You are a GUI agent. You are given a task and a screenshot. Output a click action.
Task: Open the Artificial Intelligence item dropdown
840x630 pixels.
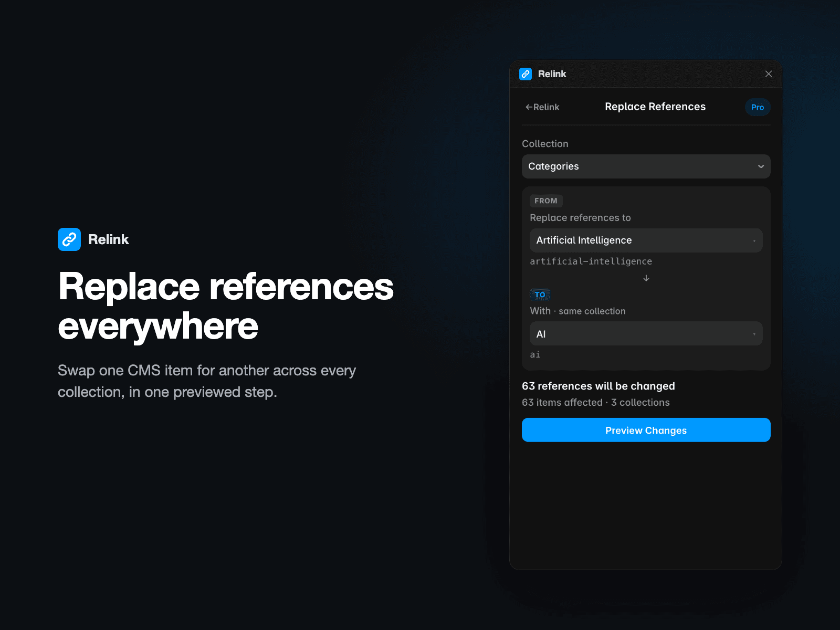[646, 240]
